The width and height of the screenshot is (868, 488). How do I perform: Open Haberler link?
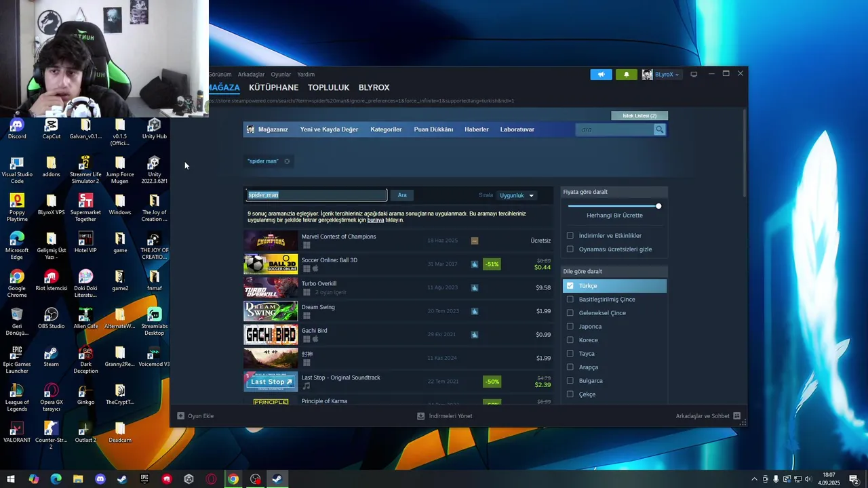(476, 129)
